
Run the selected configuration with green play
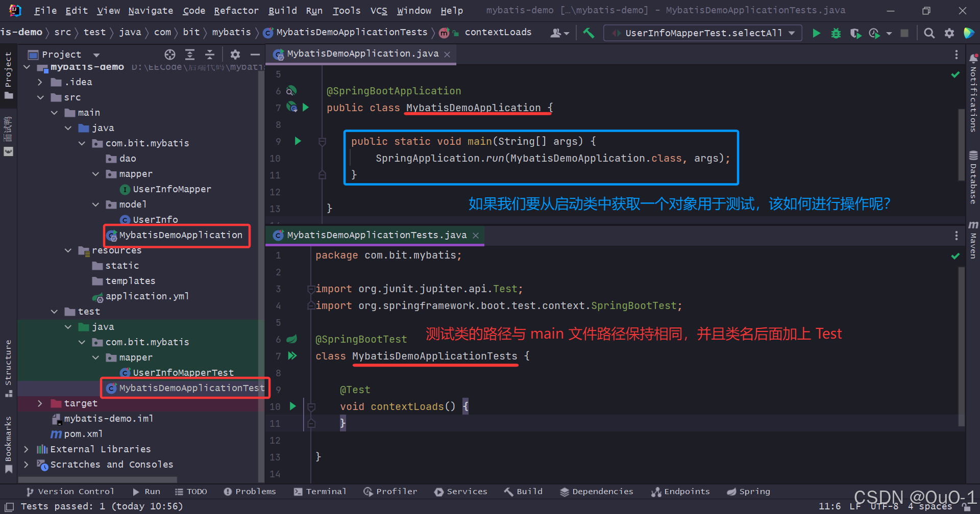(x=816, y=33)
